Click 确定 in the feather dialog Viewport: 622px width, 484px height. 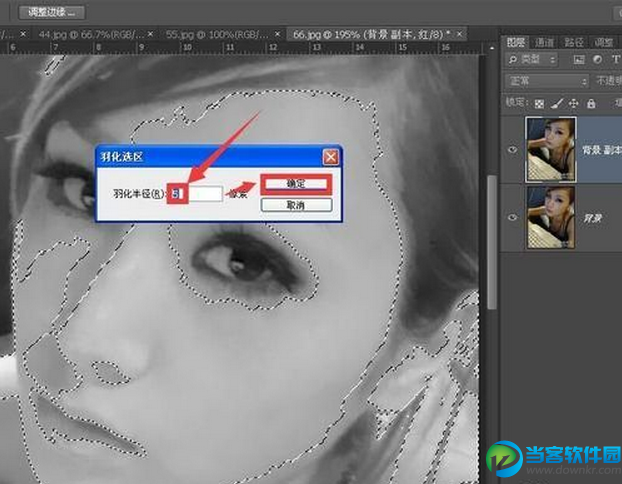tap(296, 184)
